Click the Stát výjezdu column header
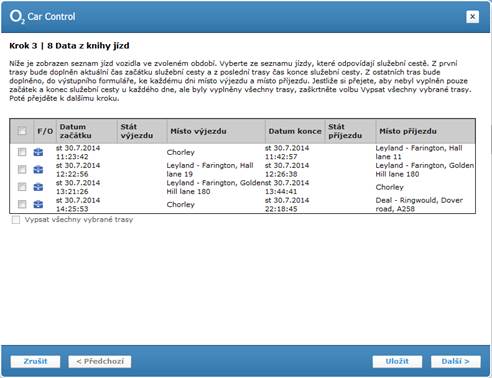 142,131
